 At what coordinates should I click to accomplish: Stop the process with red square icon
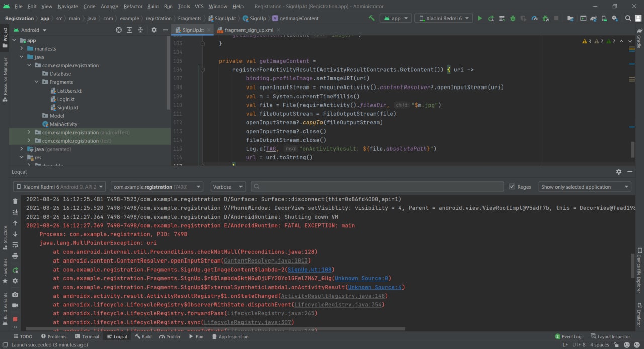15,319
